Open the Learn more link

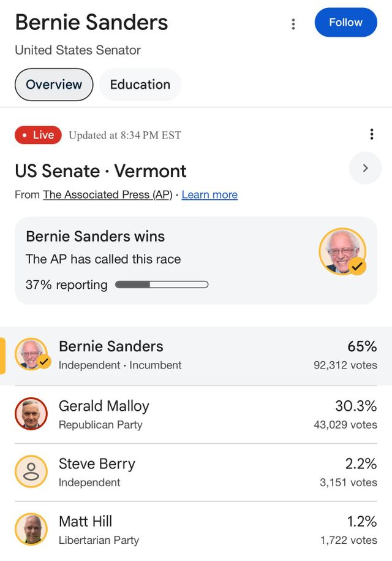pos(209,195)
